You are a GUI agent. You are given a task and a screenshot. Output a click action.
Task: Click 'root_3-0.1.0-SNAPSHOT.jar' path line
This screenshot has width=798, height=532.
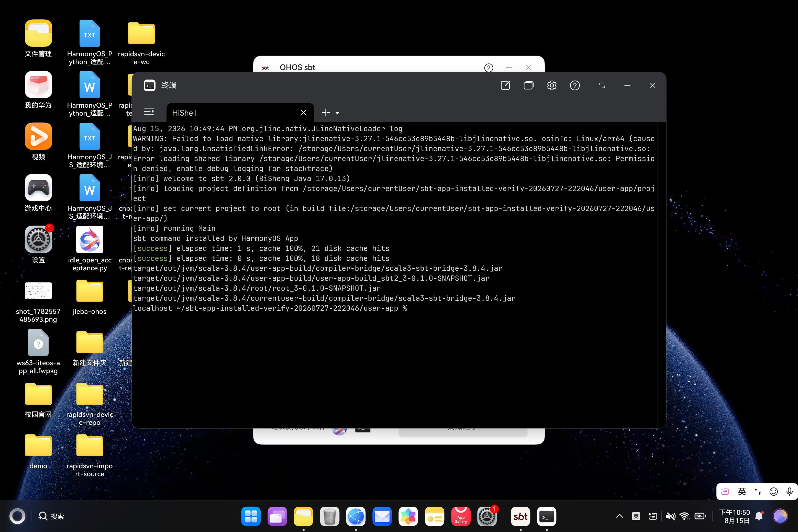point(257,289)
